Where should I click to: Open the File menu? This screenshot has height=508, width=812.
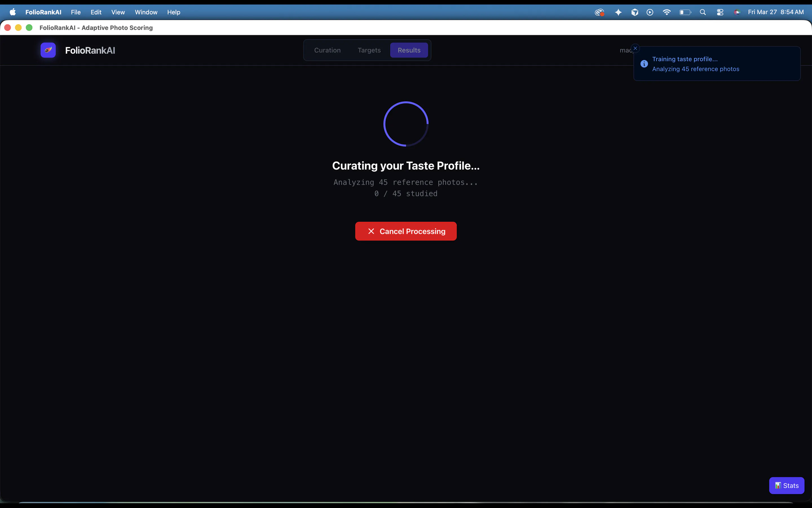point(76,12)
